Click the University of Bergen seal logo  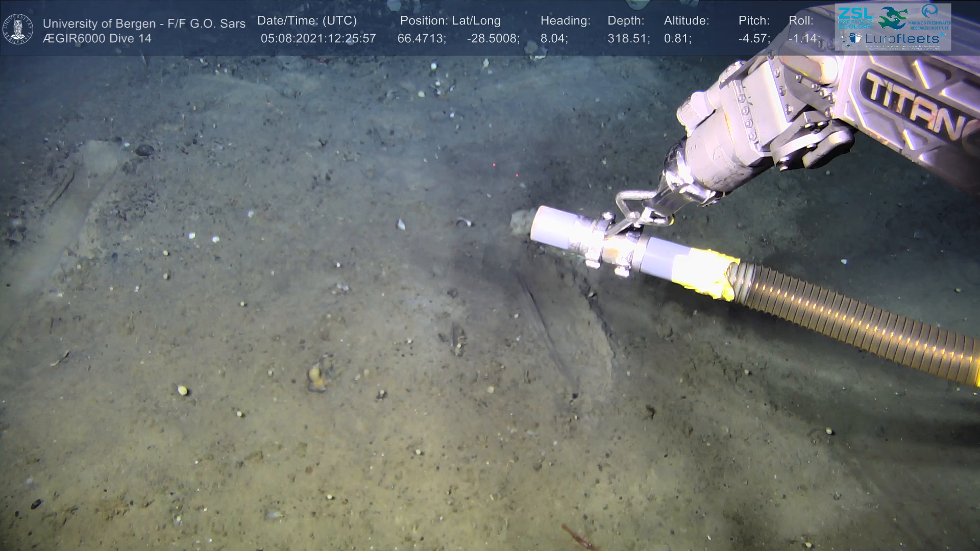point(18,29)
